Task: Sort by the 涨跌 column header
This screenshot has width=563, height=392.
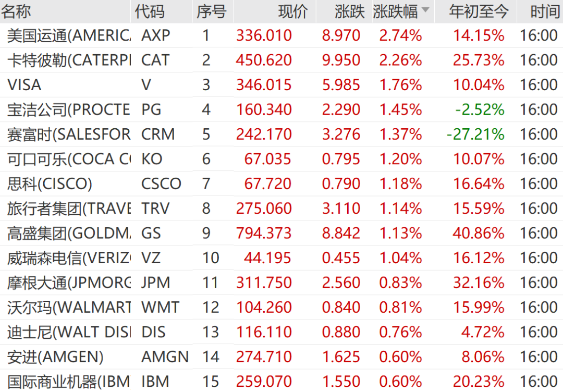Action: tap(350, 11)
